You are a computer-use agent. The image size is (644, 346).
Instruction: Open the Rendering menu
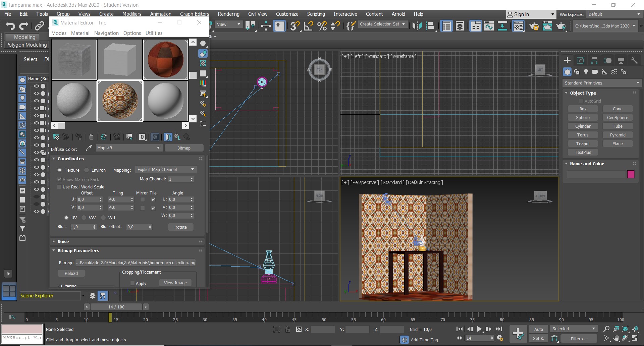[x=228, y=14]
